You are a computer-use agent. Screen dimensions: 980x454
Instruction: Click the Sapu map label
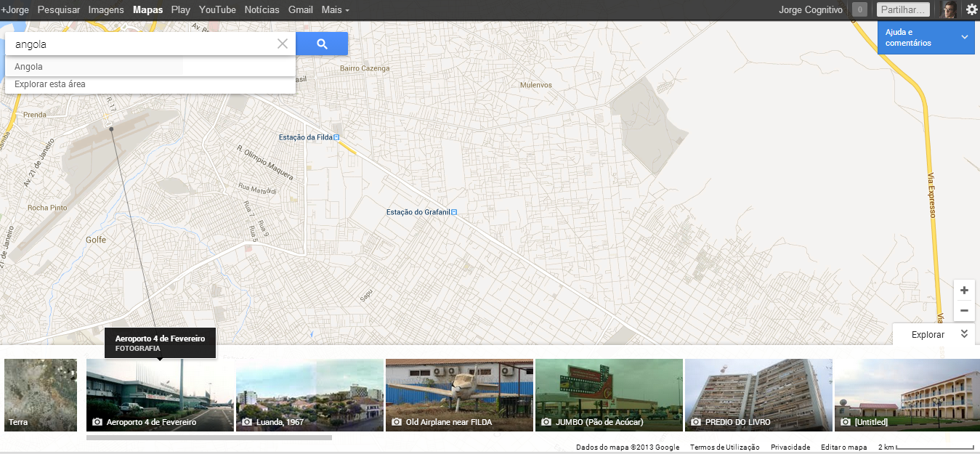point(365,296)
